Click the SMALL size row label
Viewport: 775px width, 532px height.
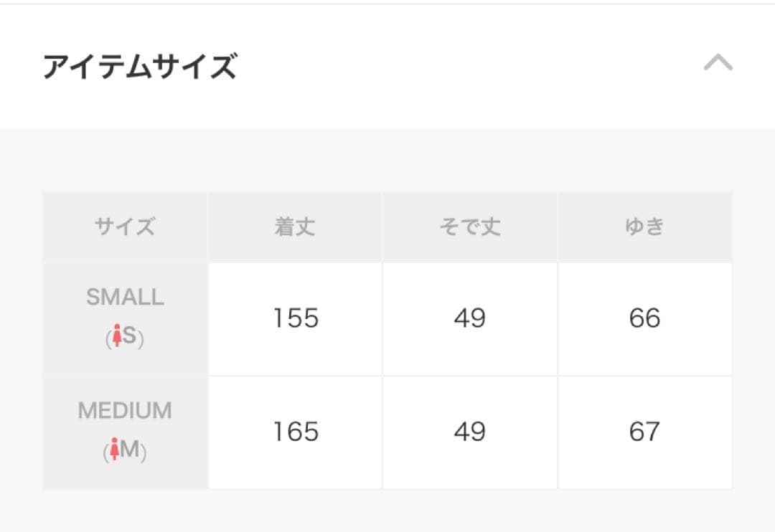coord(125,297)
